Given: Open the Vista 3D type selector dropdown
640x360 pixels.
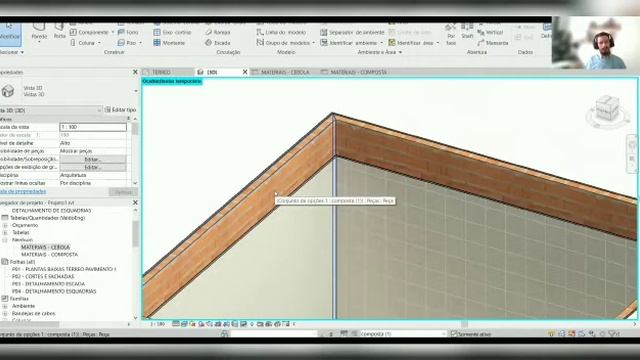Looking at the screenshot, I should [136, 91].
